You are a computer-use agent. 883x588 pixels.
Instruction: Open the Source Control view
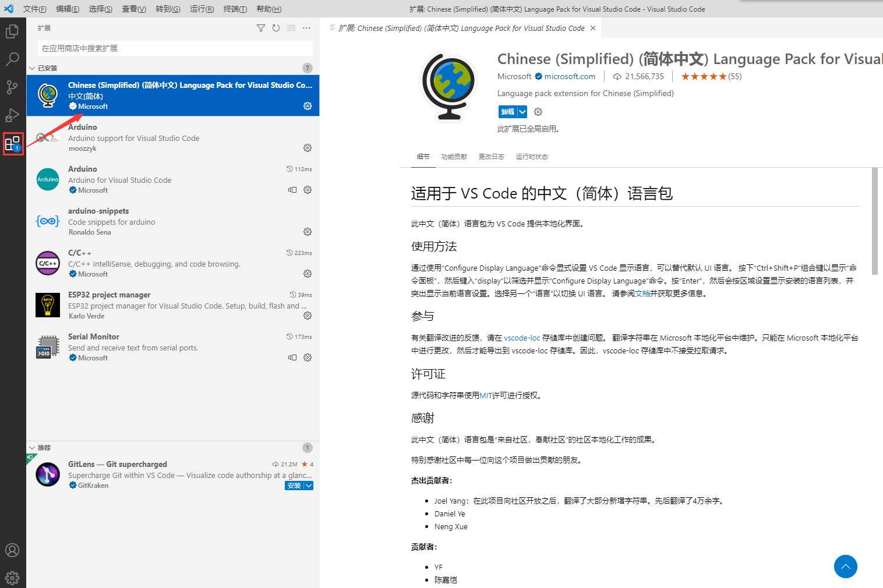(x=12, y=87)
